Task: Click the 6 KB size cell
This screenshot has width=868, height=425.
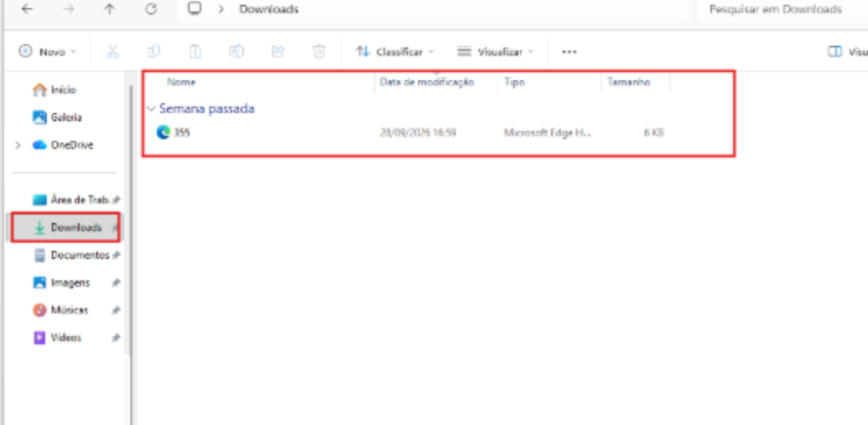Action: coord(654,133)
